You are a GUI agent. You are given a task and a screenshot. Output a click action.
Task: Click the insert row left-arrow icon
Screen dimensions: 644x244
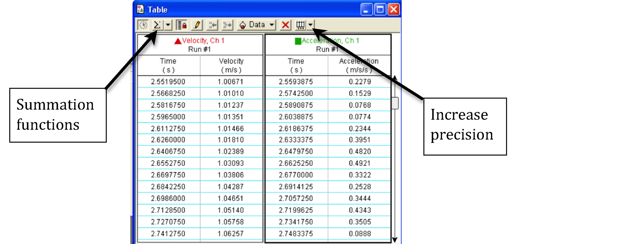coord(212,25)
